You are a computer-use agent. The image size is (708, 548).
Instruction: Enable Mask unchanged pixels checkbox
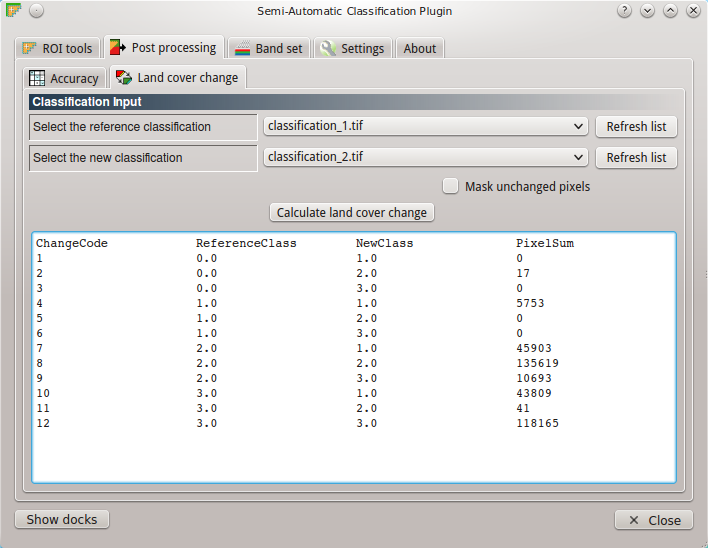click(450, 186)
